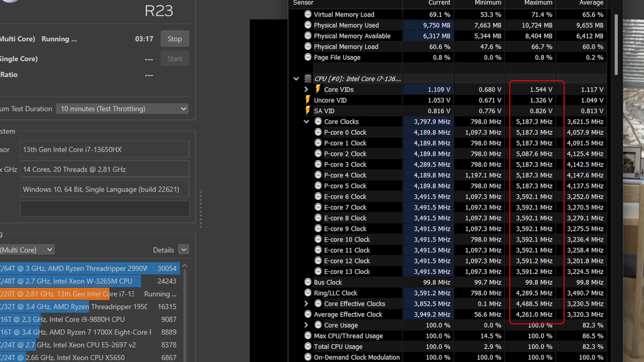Image resolution: width=644 pixels, height=362 pixels.
Task: Click the CPU chip icon beside Intel Core i7
Action: click(x=308, y=78)
